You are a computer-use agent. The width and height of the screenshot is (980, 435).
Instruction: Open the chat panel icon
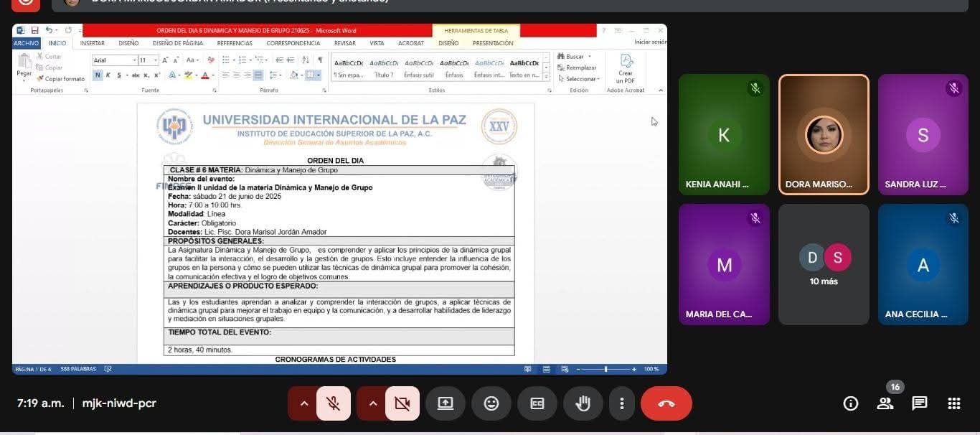tap(919, 403)
